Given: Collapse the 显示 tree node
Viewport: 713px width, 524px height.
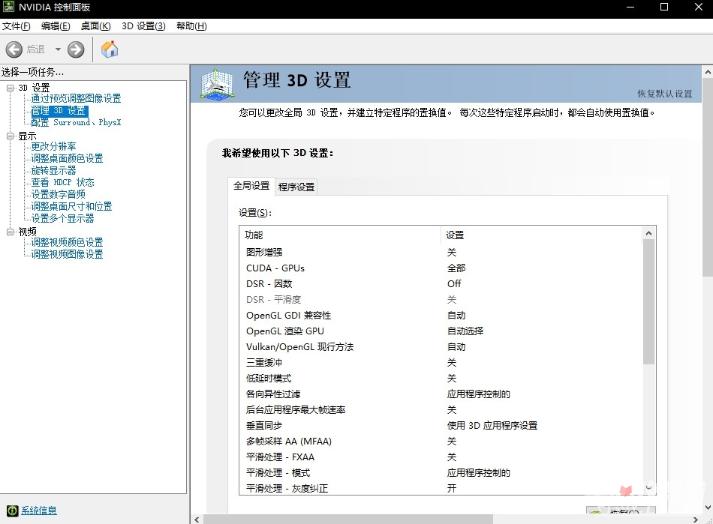Looking at the screenshot, I should coord(9,135).
